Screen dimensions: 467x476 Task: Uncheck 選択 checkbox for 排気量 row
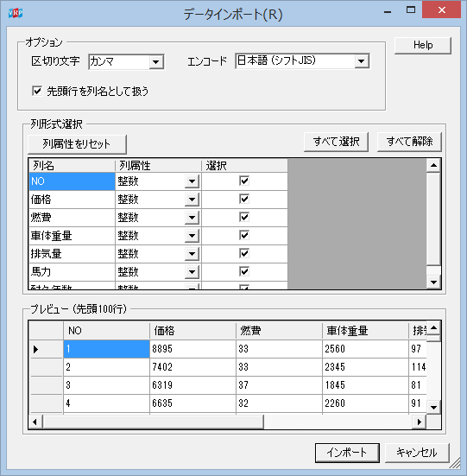click(244, 253)
